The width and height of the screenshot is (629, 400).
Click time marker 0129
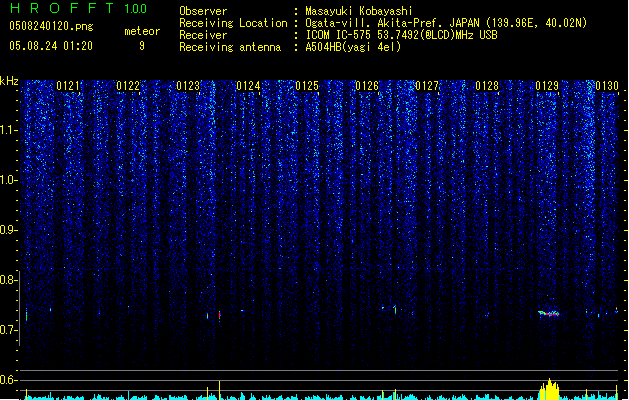coord(547,86)
